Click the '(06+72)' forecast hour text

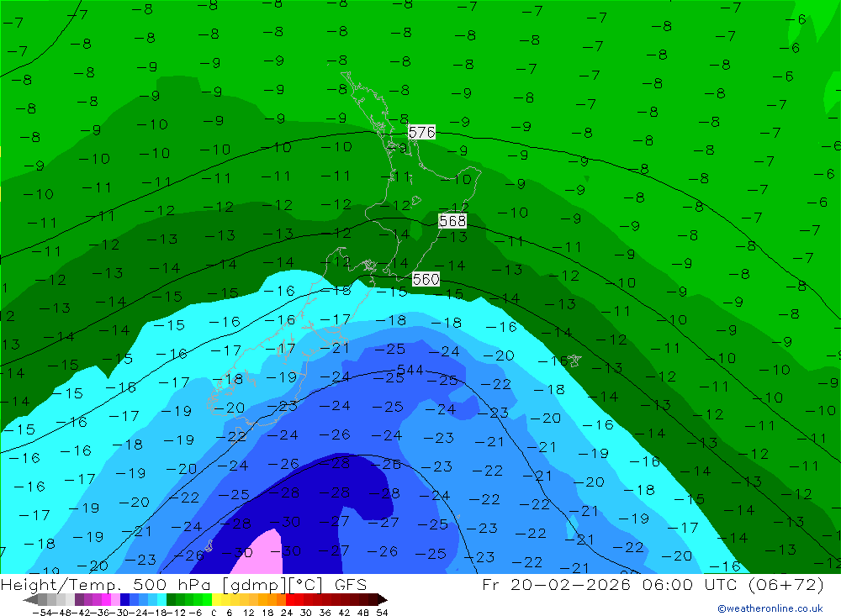click(x=785, y=584)
